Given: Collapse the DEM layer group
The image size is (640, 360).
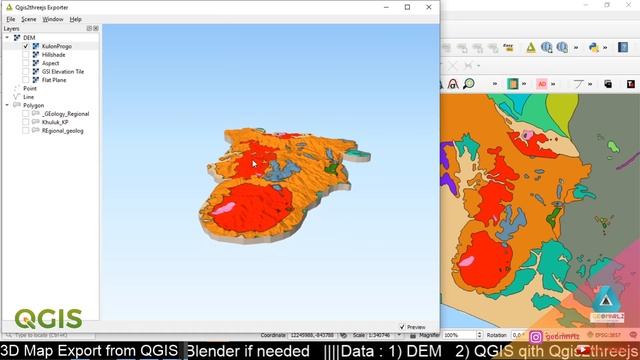Looking at the screenshot, I should tap(7, 38).
